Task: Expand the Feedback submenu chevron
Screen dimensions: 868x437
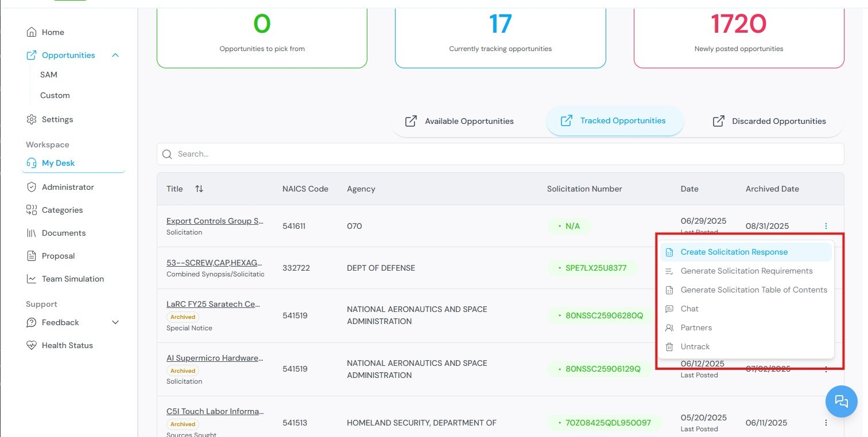Action: (115, 322)
